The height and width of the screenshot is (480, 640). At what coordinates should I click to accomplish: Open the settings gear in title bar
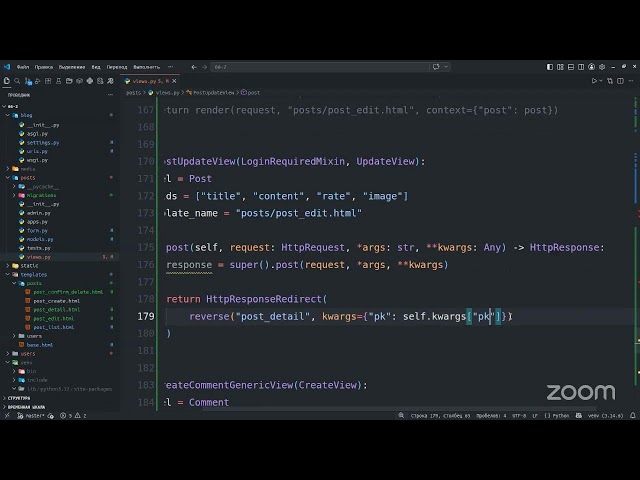(x=602, y=67)
